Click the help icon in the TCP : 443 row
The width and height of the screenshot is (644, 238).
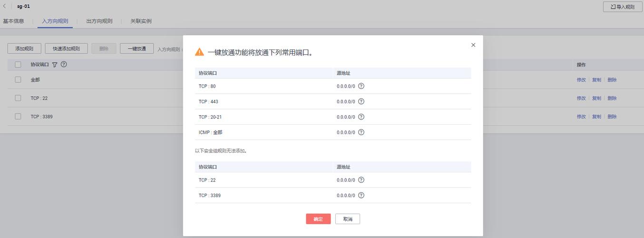(x=361, y=101)
